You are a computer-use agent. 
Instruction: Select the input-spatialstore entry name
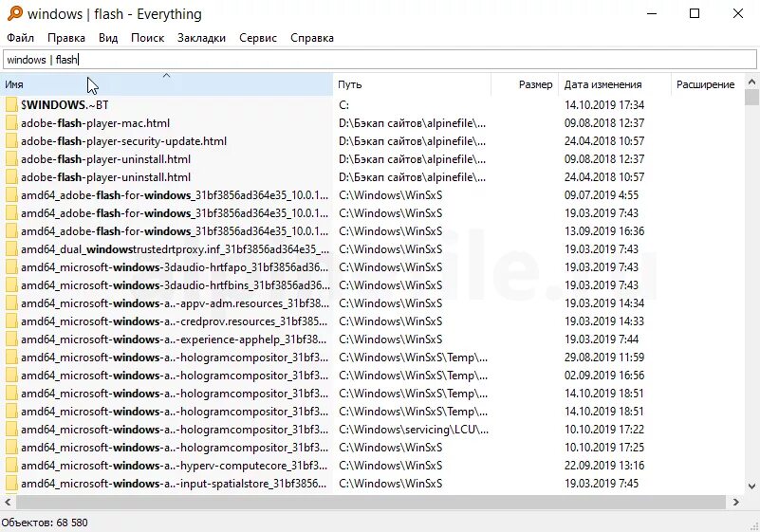click(x=174, y=483)
